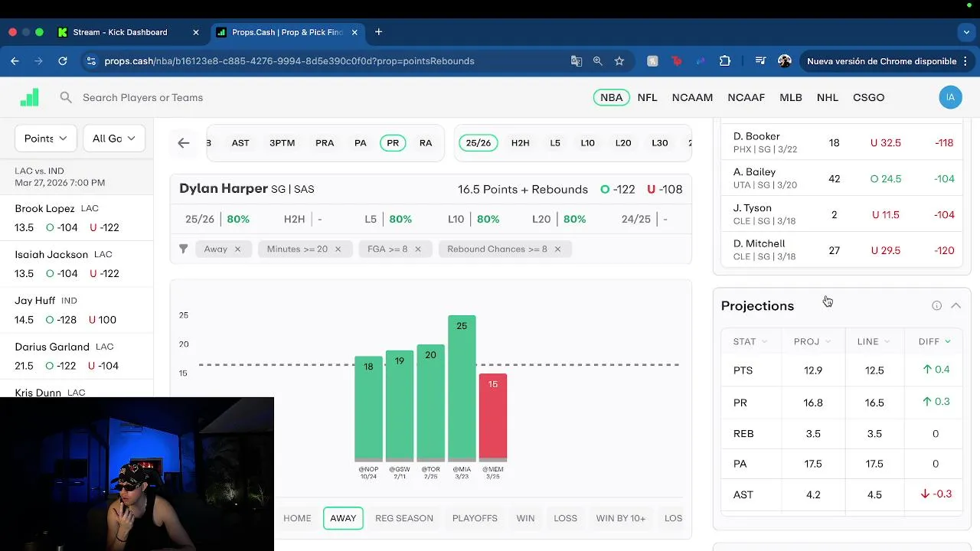Sort projections by DIFF column
980x551 pixels.
[x=935, y=341]
